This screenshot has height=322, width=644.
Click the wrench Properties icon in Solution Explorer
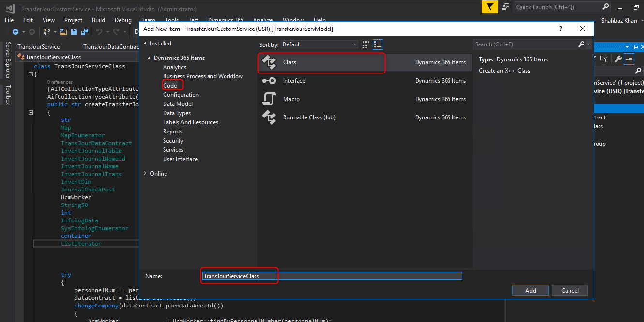pos(618,59)
